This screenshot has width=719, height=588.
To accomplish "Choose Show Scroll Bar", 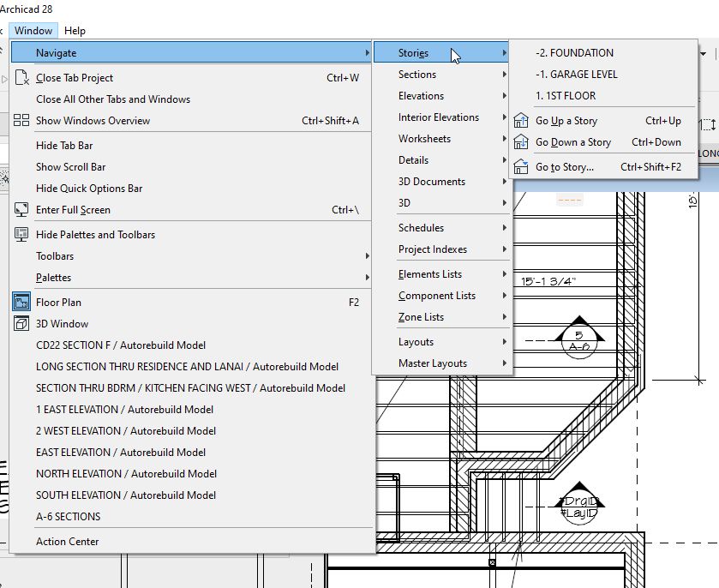I will click(191, 167).
